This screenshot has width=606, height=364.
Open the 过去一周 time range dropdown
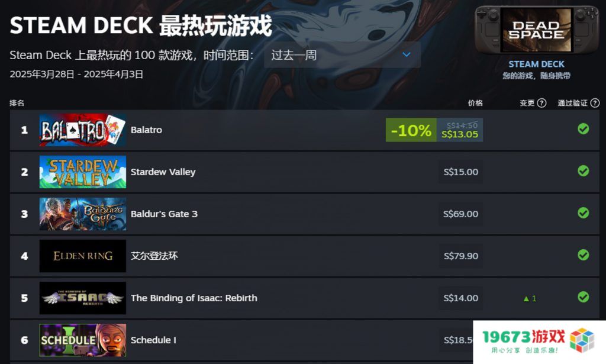(343, 55)
